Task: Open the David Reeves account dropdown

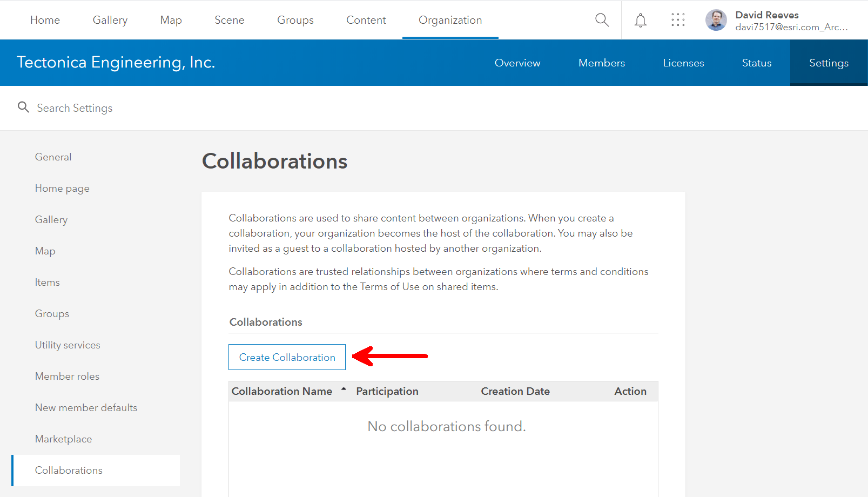Action: click(767, 20)
